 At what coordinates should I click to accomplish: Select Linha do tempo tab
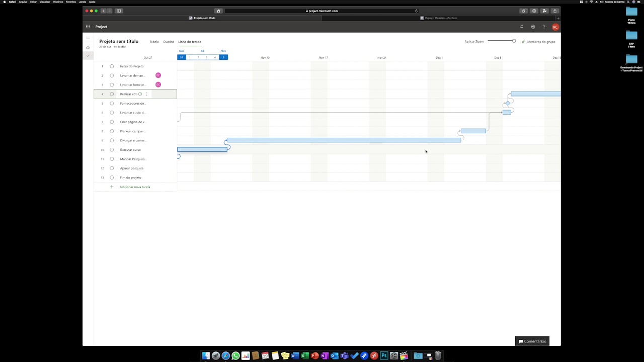[x=190, y=42]
